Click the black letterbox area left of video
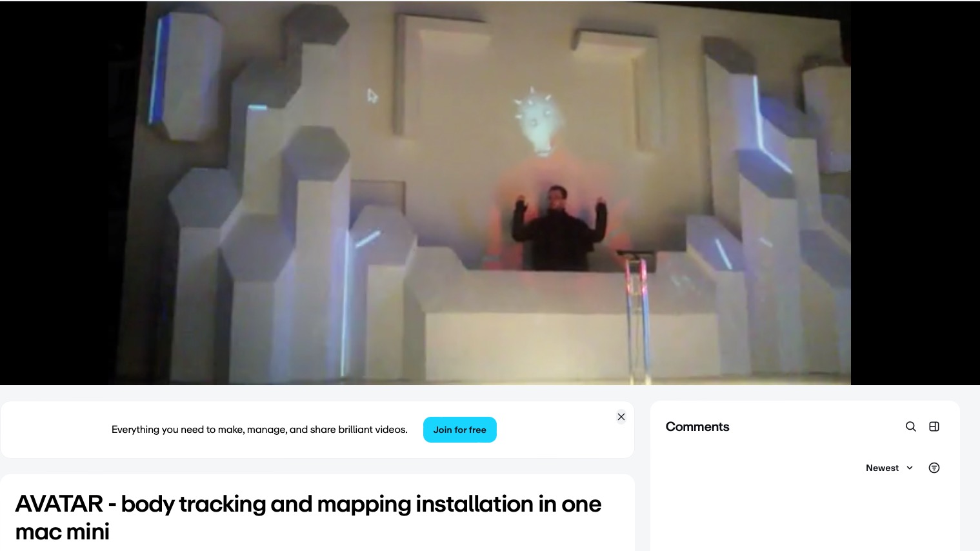Viewport: 980px width, 551px height. [55, 194]
